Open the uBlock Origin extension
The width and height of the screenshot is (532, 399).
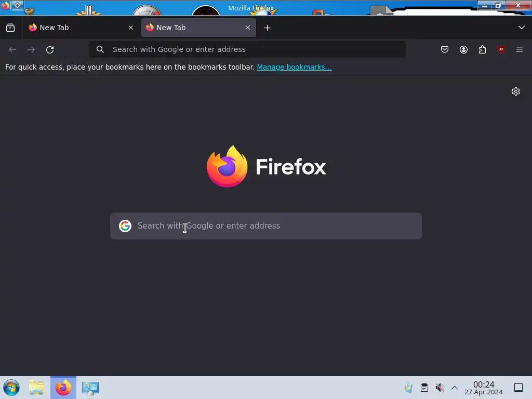coord(501,49)
